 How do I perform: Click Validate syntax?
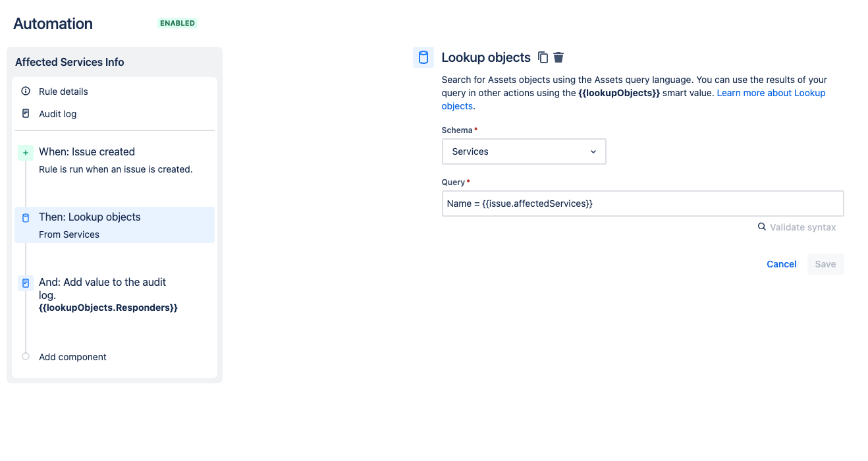(803, 227)
